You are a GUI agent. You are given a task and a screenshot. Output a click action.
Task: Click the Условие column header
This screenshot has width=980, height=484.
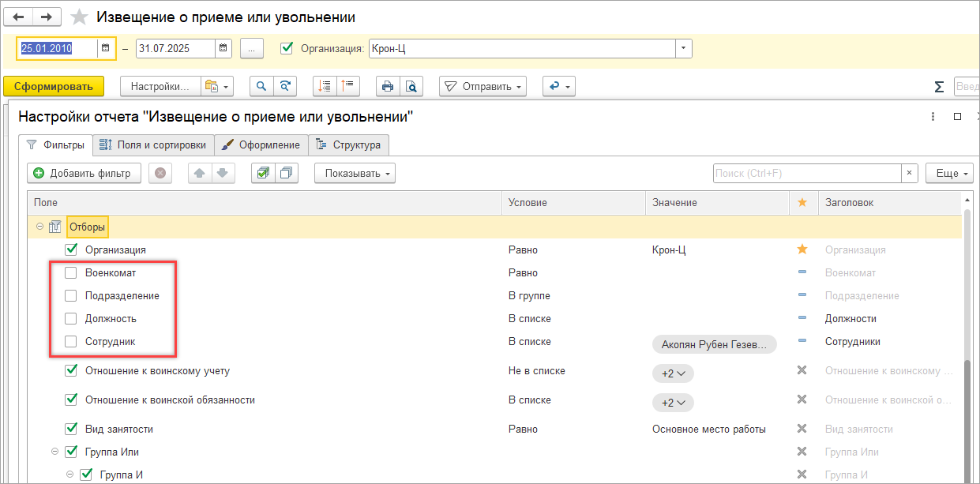pyautogui.click(x=573, y=203)
